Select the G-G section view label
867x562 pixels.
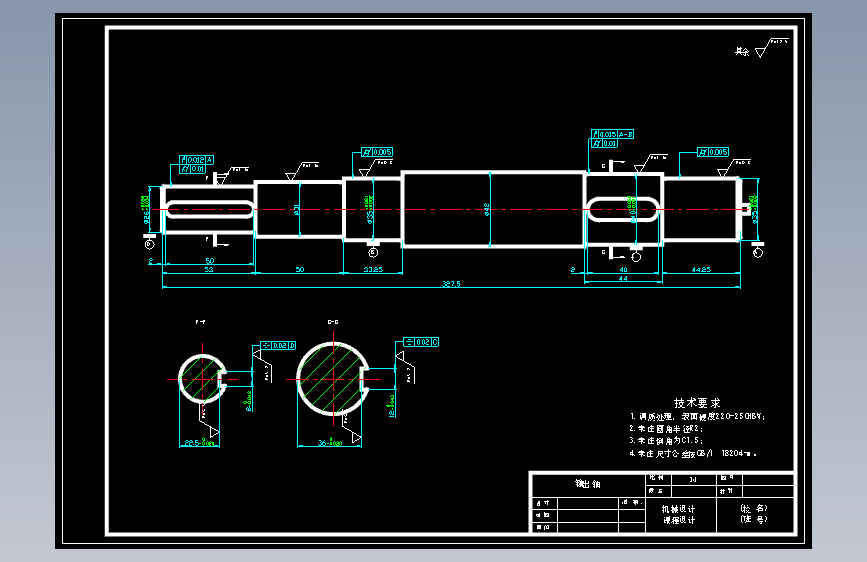click(x=333, y=322)
